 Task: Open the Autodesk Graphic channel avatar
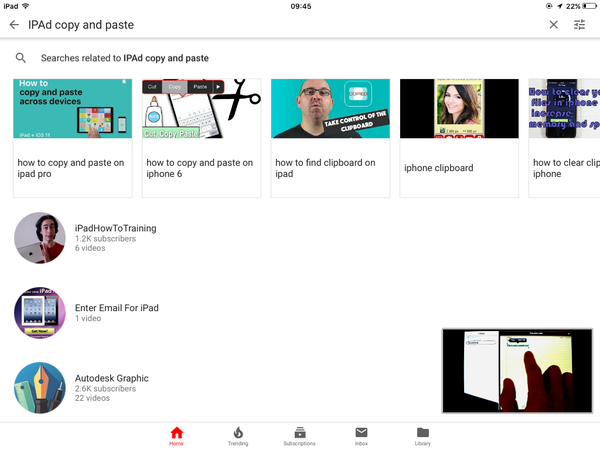(40, 388)
